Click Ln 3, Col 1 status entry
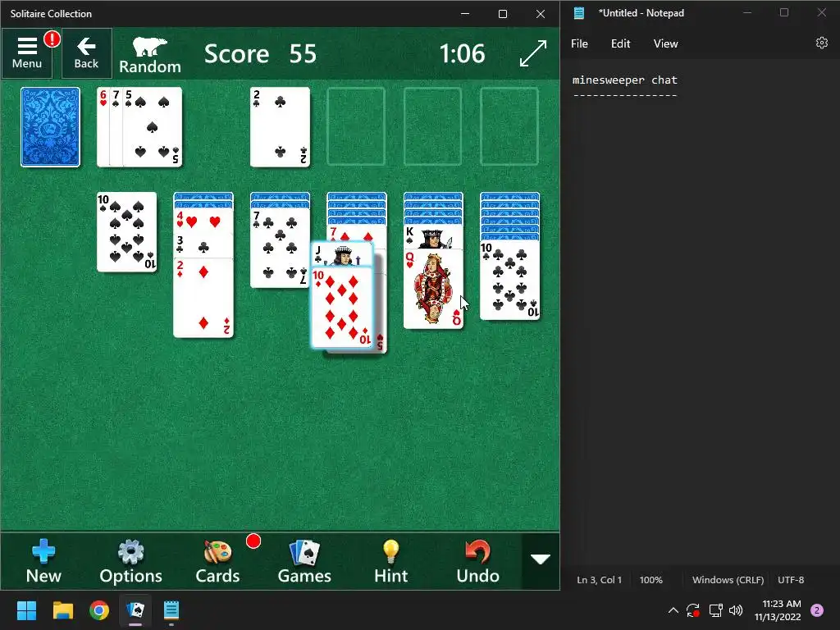The width and height of the screenshot is (840, 630). [x=599, y=580]
